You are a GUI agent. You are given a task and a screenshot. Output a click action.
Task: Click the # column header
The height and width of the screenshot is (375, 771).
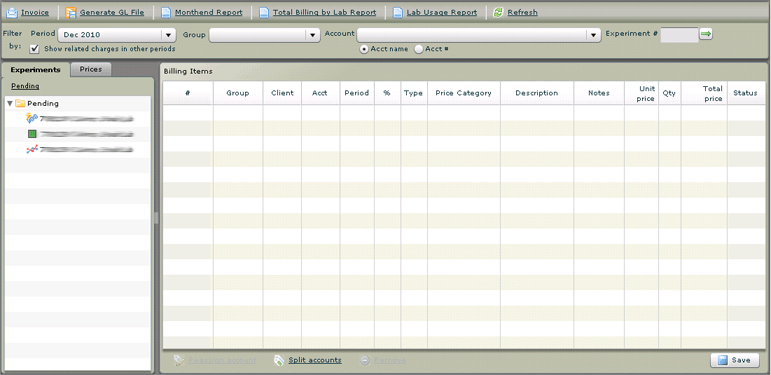[188, 93]
